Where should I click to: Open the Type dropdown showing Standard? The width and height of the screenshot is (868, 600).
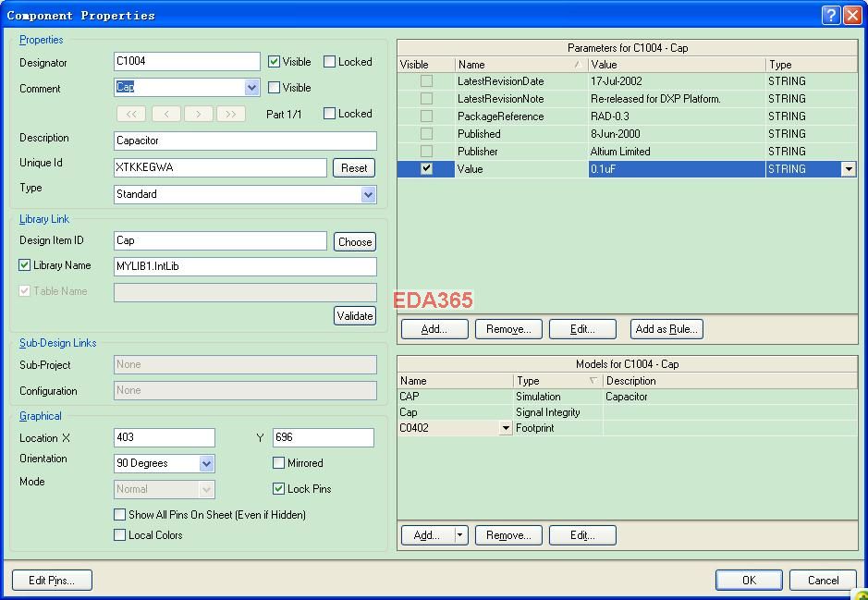click(368, 195)
